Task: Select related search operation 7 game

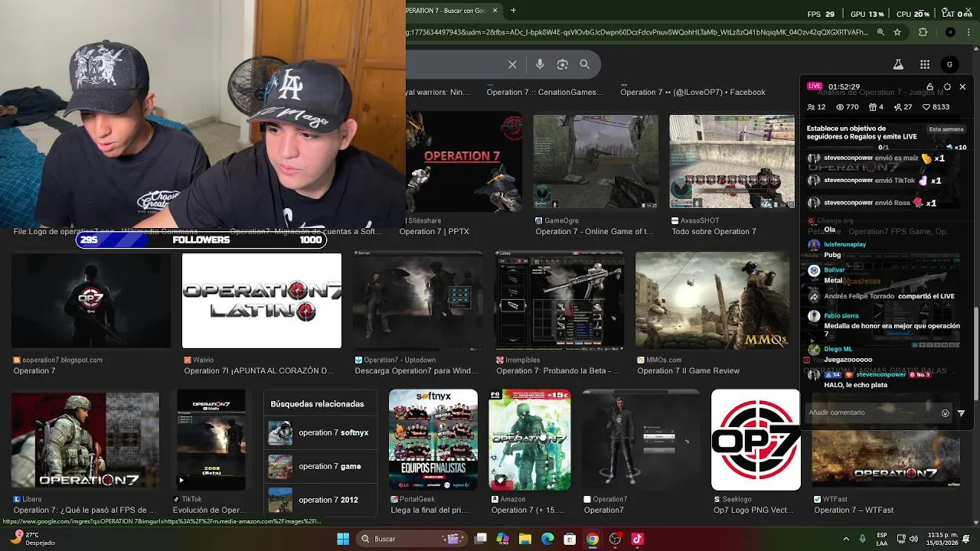Action: pos(321,466)
